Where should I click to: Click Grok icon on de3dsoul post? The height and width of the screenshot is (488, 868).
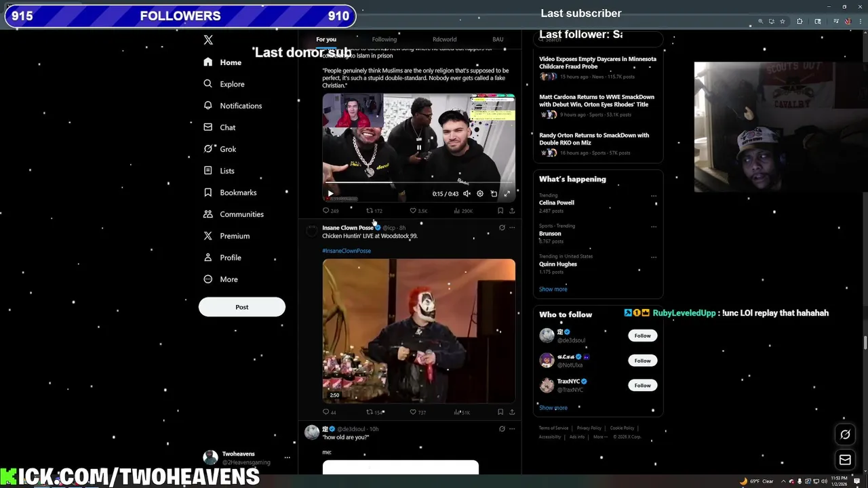pyautogui.click(x=502, y=429)
